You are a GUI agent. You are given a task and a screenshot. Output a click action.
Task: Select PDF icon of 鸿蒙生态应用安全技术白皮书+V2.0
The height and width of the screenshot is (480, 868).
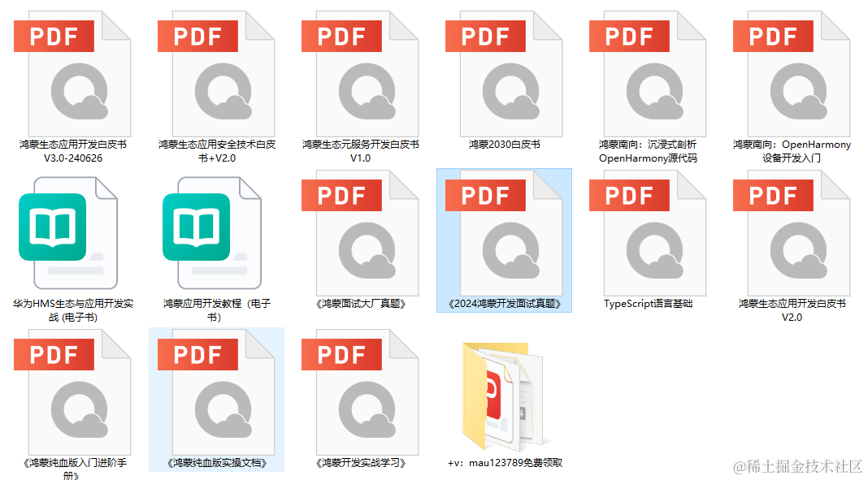coord(216,74)
